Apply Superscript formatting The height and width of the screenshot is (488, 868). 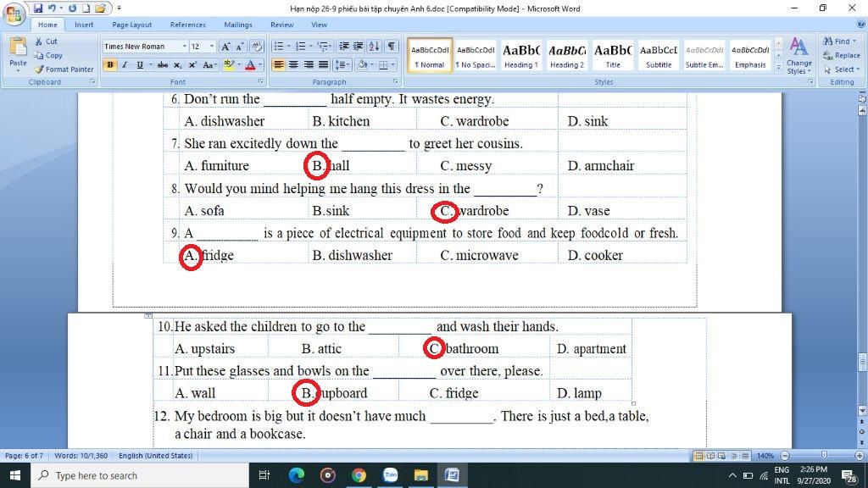192,64
